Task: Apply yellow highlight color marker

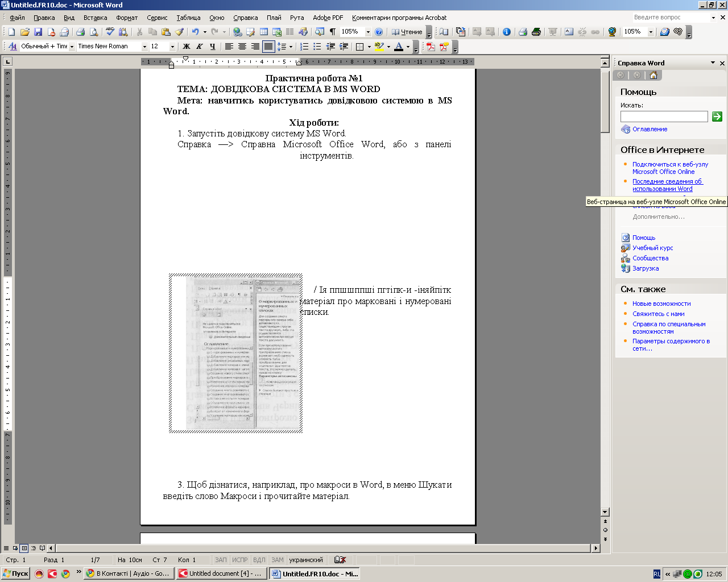Action: [x=379, y=47]
